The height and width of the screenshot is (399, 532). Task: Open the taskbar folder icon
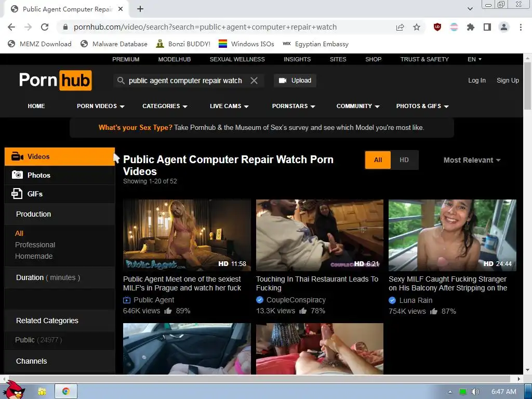point(42,392)
